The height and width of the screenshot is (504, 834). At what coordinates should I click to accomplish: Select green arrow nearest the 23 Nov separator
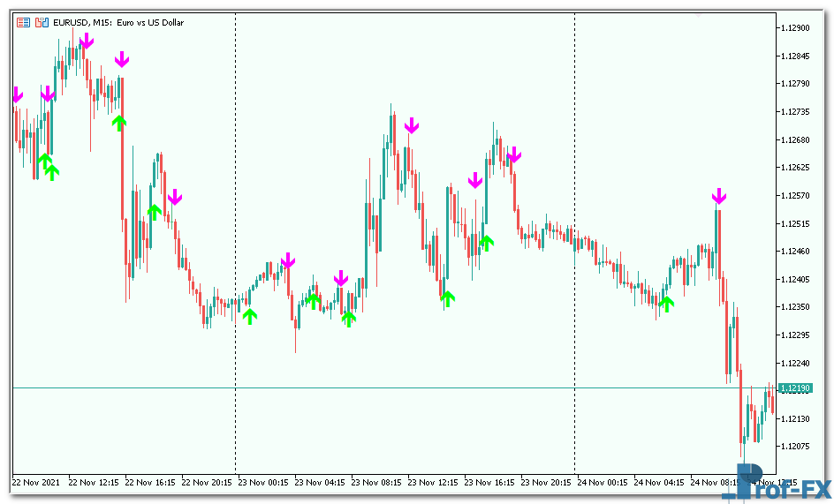[x=250, y=316]
